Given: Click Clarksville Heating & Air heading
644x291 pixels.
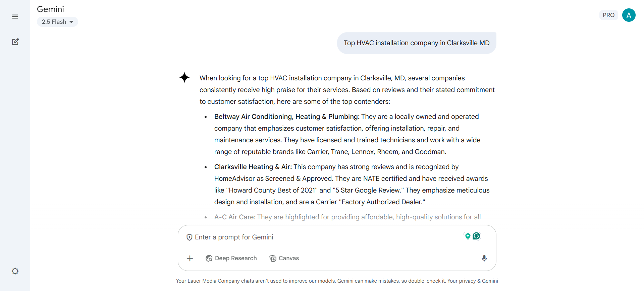Looking at the screenshot, I should (253, 167).
